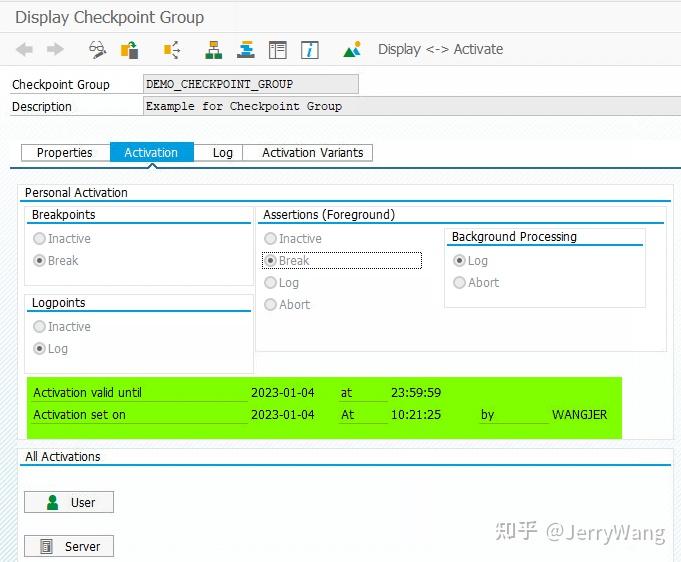Click the "Description" field label
The height and width of the screenshot is (562, 681).
pyautogui.click(x=42, y=107)
